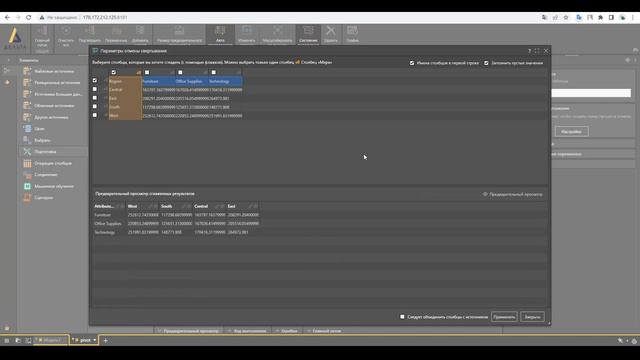Select the Соединение node icon
Image resolution: width=640 pixels, height=360 pixels.
(x=27, y=175)
